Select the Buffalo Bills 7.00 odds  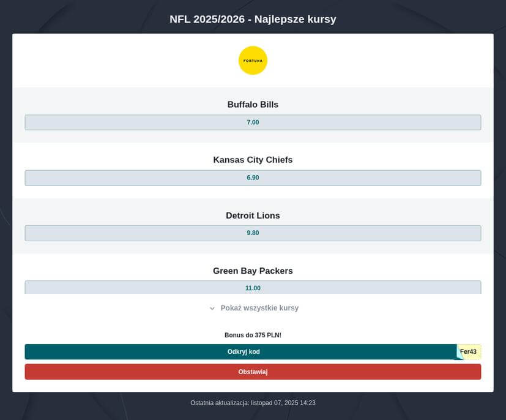pos(253,122)
